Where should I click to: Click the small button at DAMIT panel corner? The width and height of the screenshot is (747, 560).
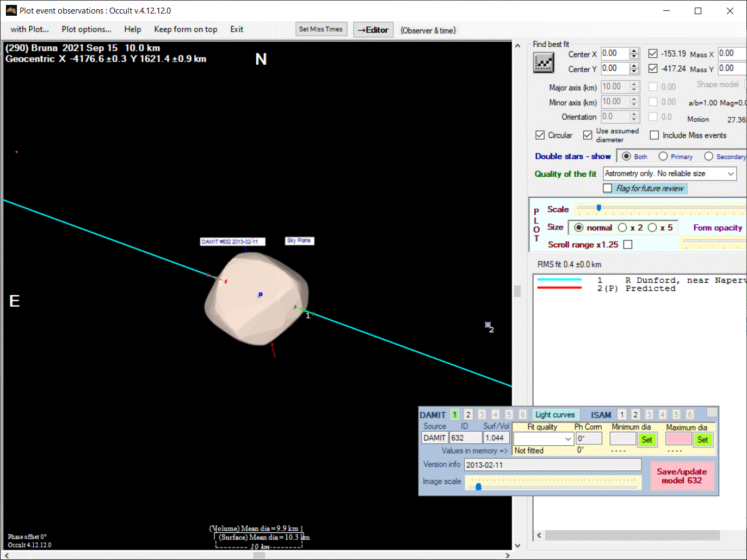[712, 413]
